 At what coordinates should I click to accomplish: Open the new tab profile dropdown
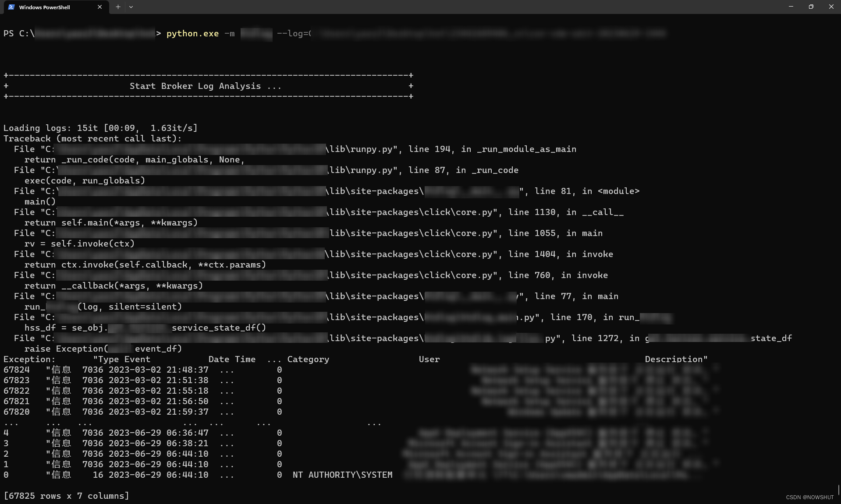[x=131, y=7]
